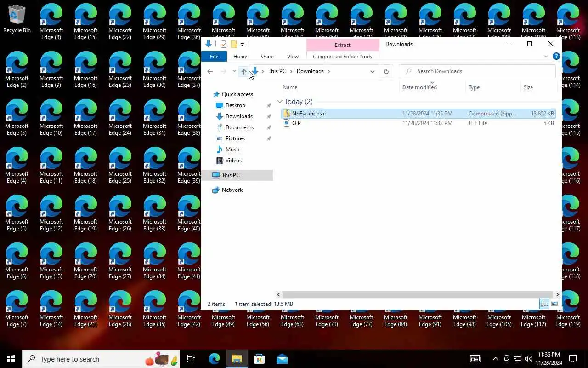The width and height of the screenshot is (588, 368).
Task: Launch Microsoft Edge from the taskbar
Action: tap(215, 359)
